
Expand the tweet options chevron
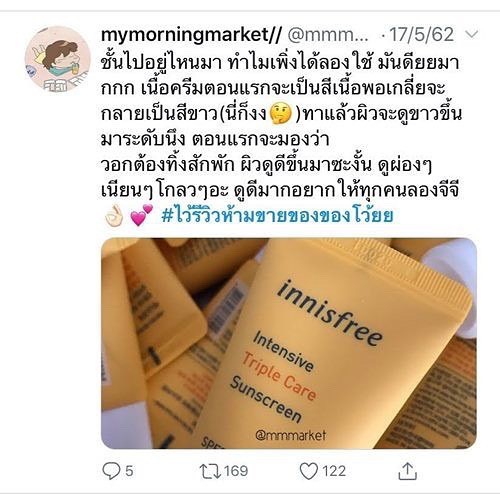471,34
